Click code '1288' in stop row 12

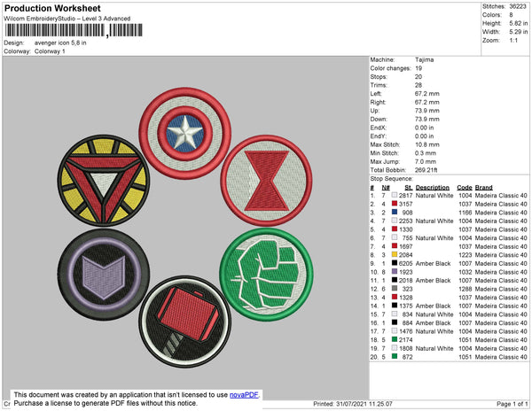465,289
